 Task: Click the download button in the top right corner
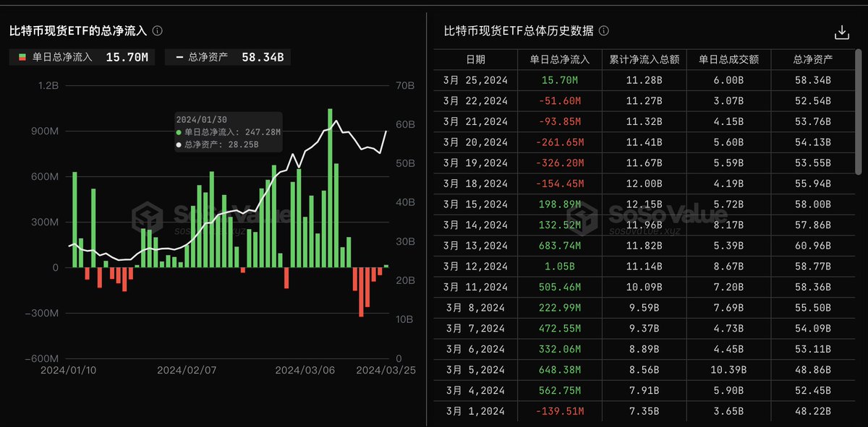pos(841,31)
